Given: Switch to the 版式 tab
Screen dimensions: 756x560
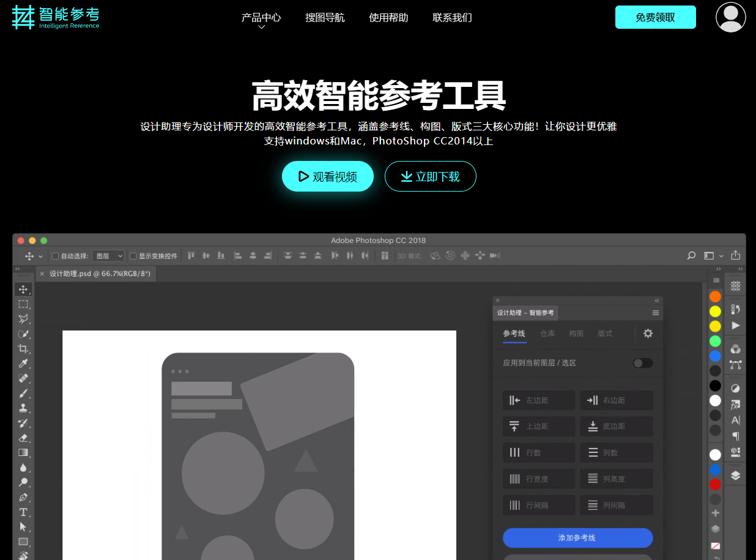Looking at the screenshot, I should [x=605, y=334].
